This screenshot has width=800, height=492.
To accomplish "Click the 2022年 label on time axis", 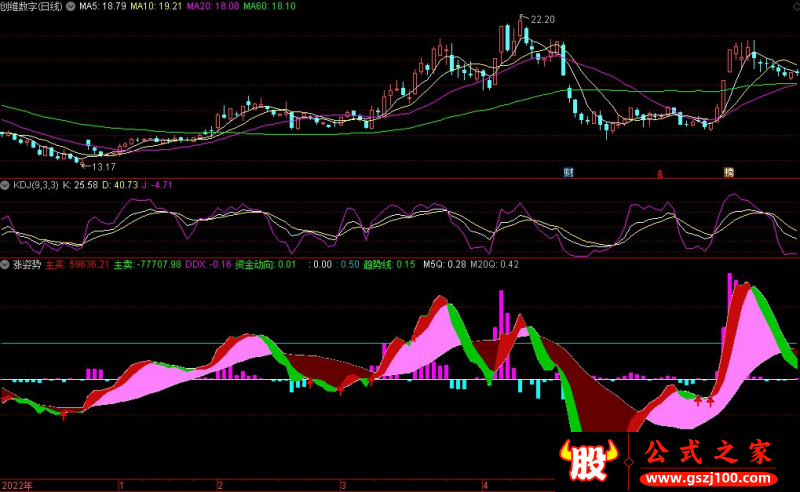I will click(18, 484).
